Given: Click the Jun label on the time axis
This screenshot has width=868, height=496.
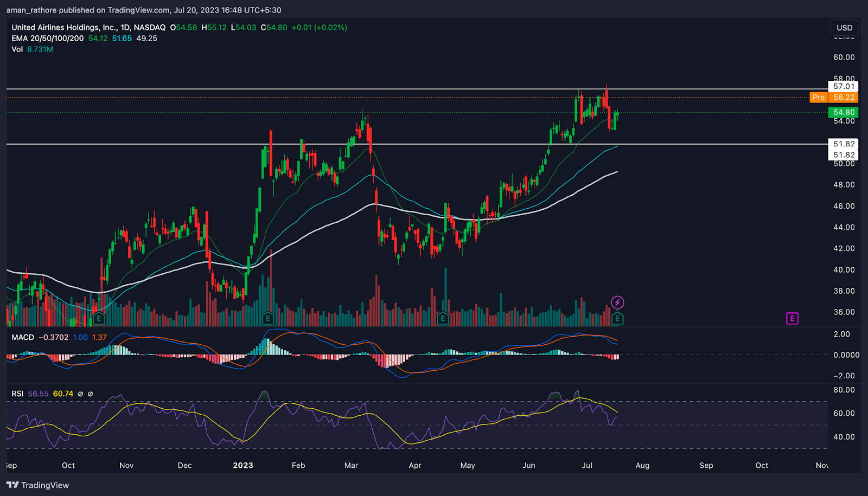Looking at the screenshot, I should tap(528, 465).
